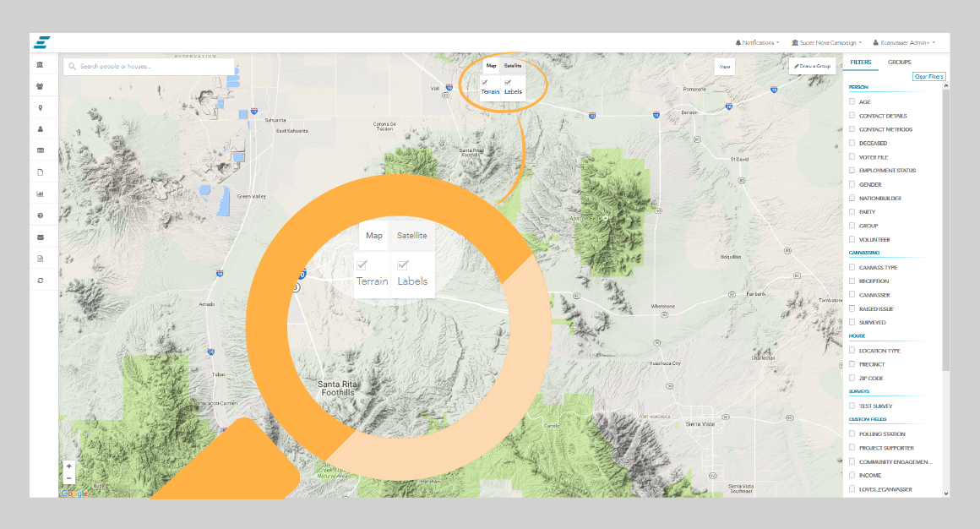The height and width of the screenshot is (529, 980).
Task: Click the RAISED ISSUE filter label
Action: click(x=875, y=309)
